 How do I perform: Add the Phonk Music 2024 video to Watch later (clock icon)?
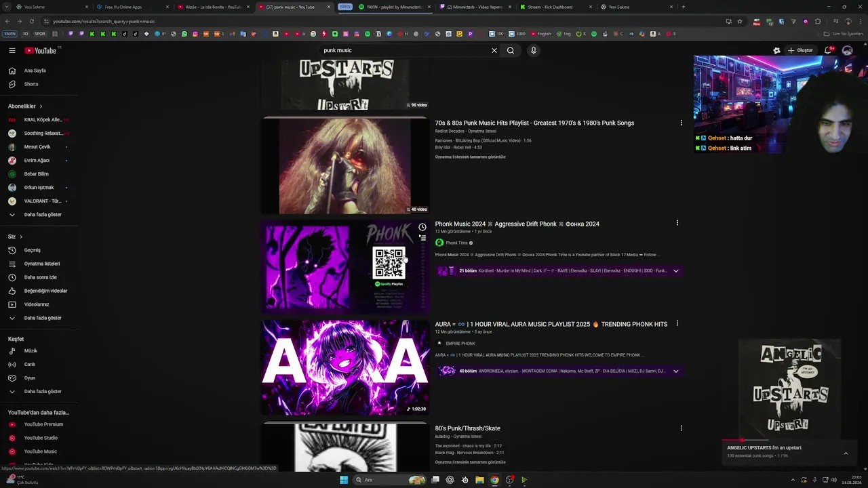click(x=422, y=227)
